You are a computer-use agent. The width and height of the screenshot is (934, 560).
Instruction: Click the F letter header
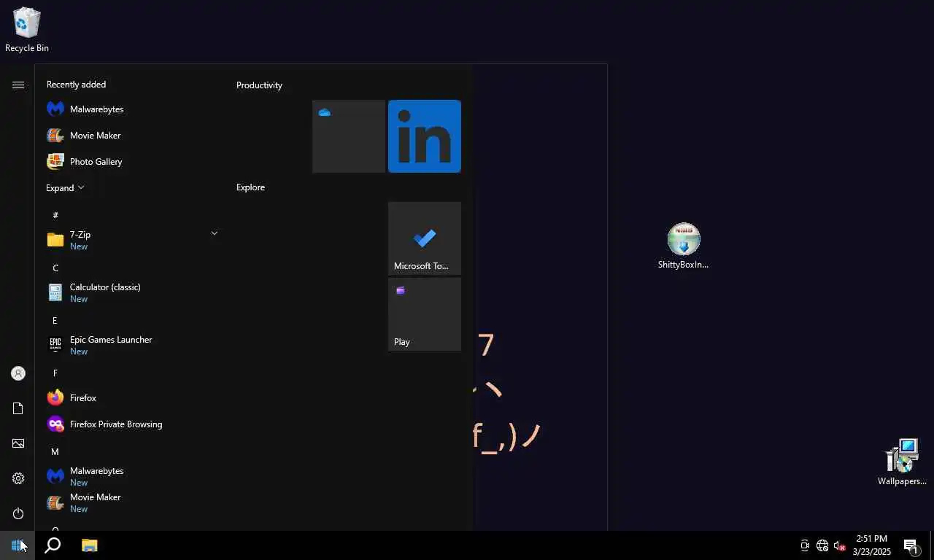click(x=55, y=373)
